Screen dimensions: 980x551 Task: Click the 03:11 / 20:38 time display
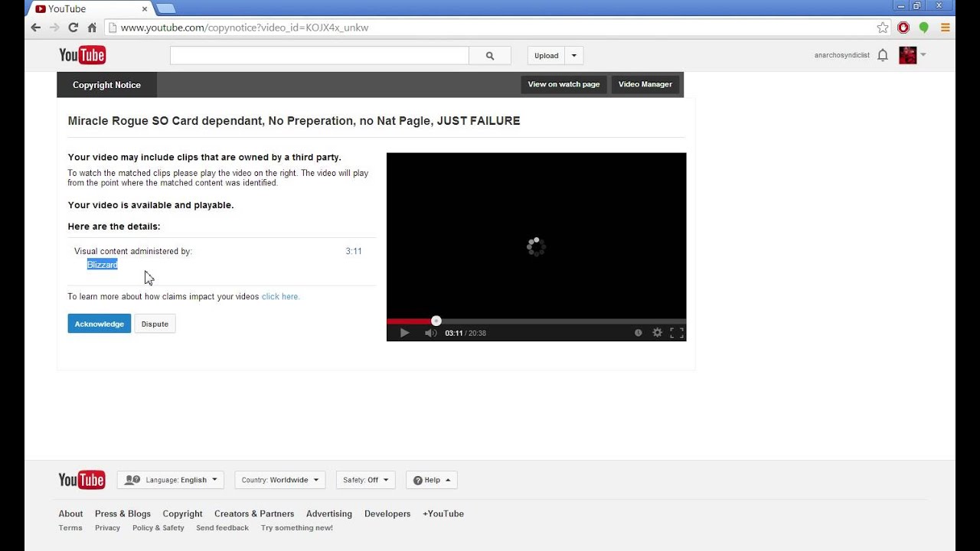[465, 333]
